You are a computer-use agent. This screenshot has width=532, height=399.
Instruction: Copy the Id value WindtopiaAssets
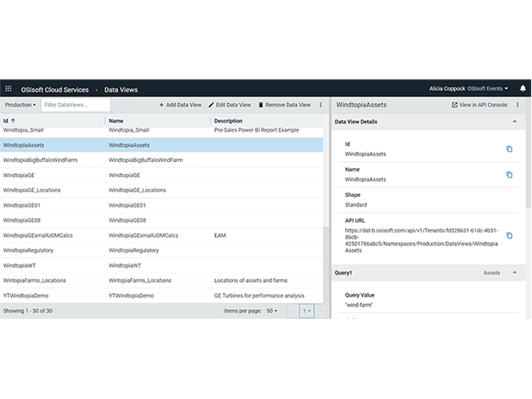[510, 149]
